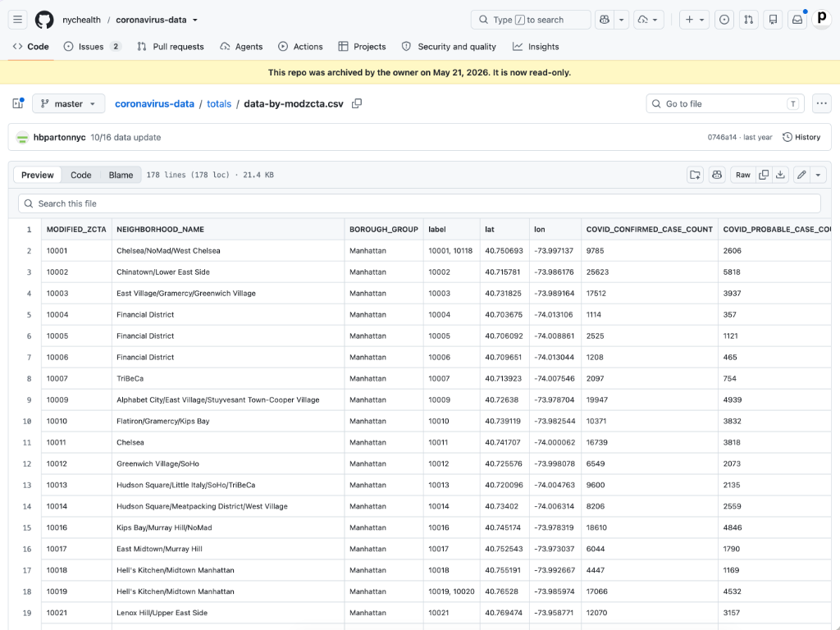Screen dimensions: 840x630
Task: Select the Lenox Hill/Upper East Side cell
Action: click(228, 613)
